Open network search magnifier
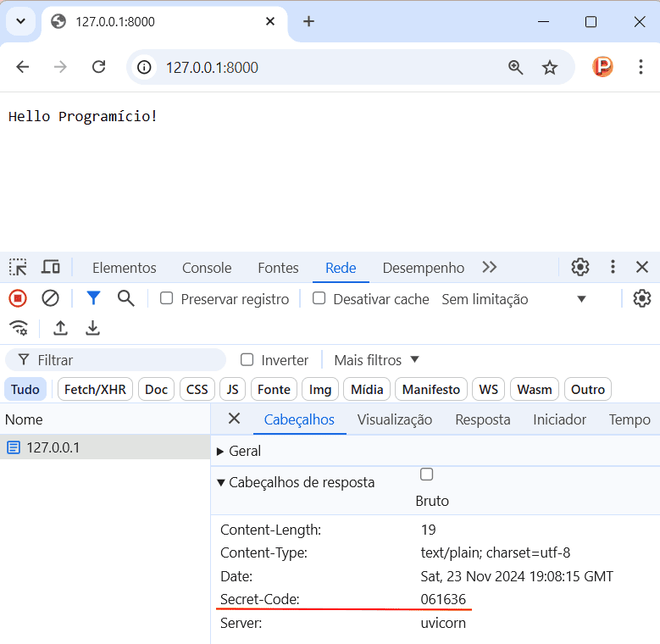660x644 pixels. tap(126, 298)
